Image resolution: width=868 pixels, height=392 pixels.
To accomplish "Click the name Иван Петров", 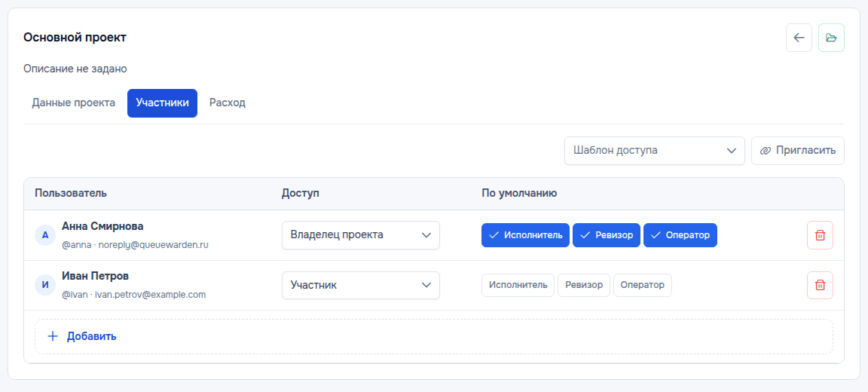I will 95,276.
